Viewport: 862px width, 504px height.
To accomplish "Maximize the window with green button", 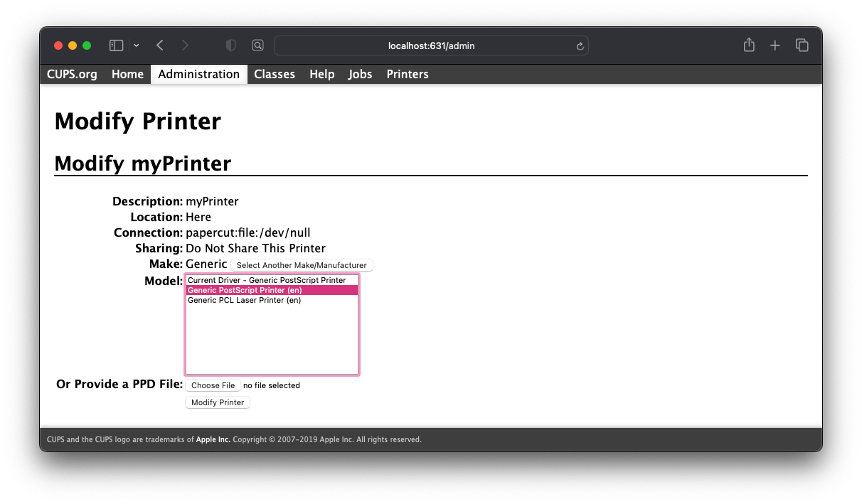I will 87,45.
